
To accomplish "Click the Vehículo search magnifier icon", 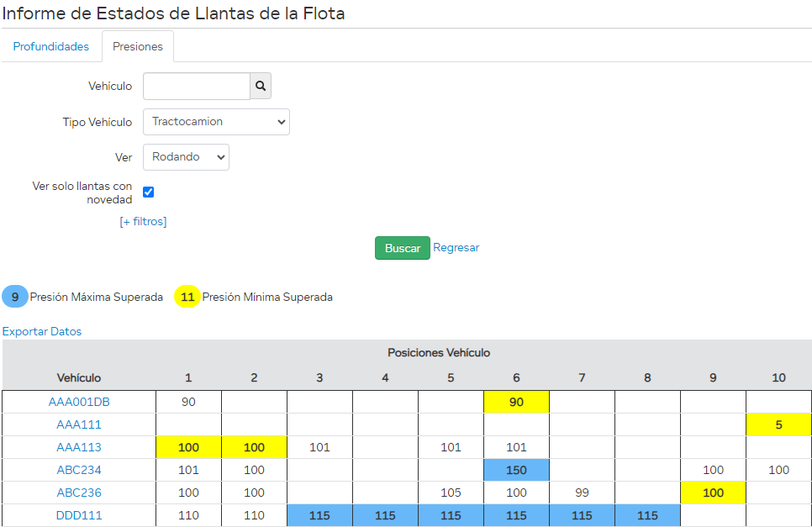I will [x=261, y=86].
